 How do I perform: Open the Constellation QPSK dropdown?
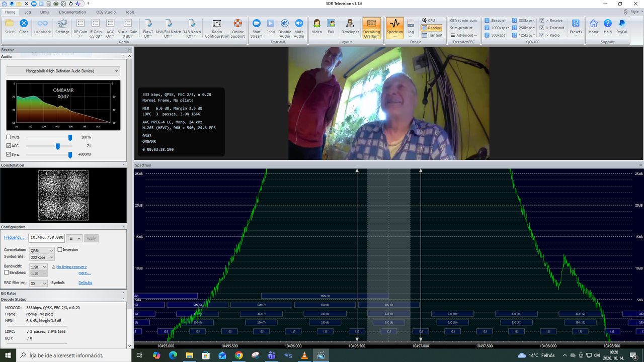click(x=42, y=250)
